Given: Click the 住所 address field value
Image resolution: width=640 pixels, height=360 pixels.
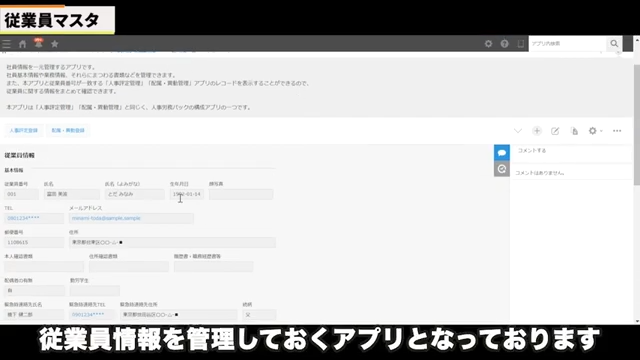Looking at the screenshot, I should coord(172,242).
